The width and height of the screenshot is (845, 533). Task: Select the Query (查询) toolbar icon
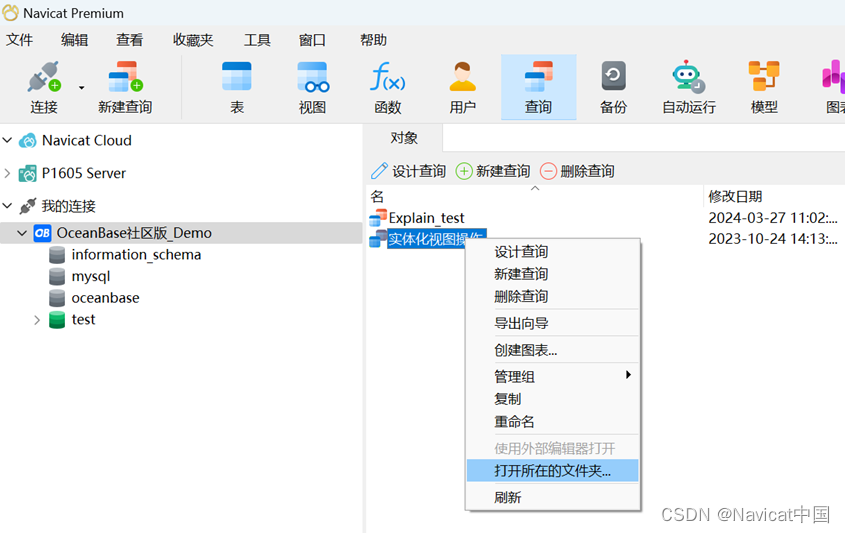tap(538, 77)
